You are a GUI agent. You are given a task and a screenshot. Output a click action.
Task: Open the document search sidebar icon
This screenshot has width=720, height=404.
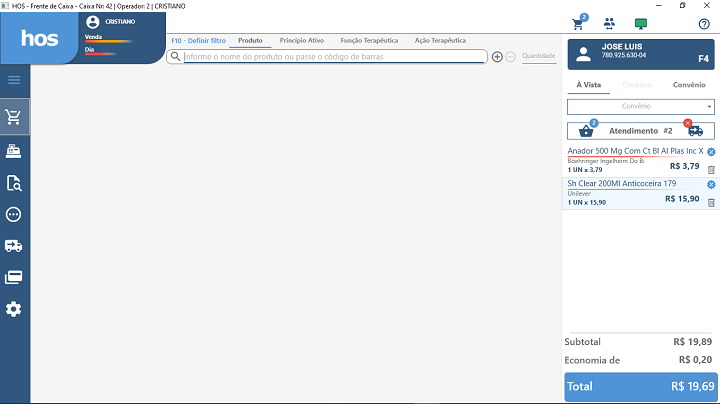tap(14, 182)
